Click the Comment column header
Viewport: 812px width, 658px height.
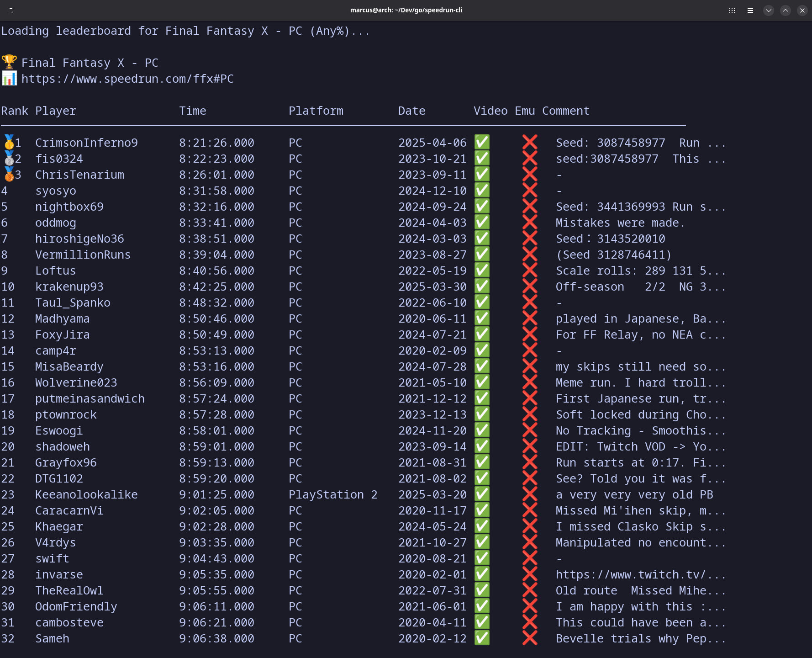tap(566, 111)
